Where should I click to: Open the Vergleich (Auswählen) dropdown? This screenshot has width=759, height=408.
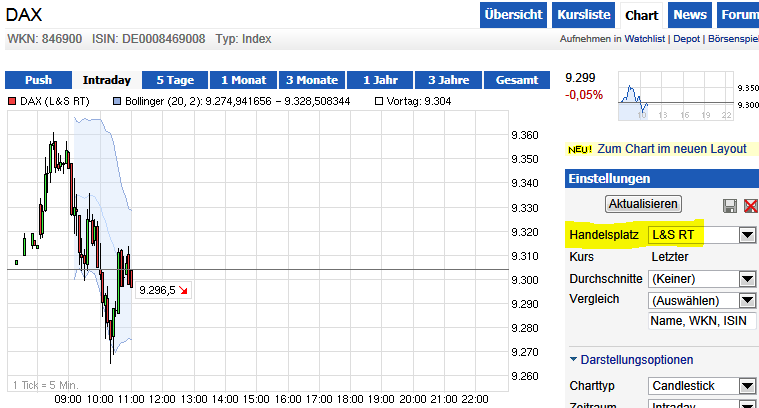click(x=701, y=301)
